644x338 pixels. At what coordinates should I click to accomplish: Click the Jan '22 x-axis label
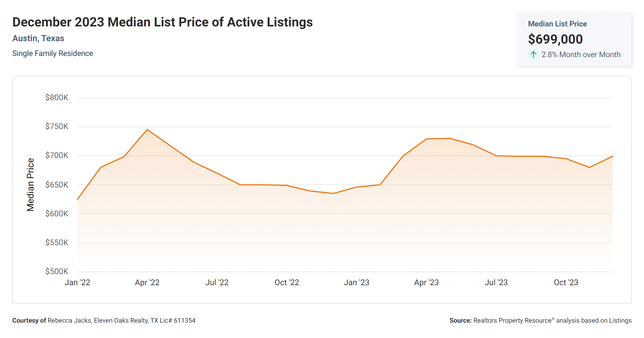pos(77,282)
